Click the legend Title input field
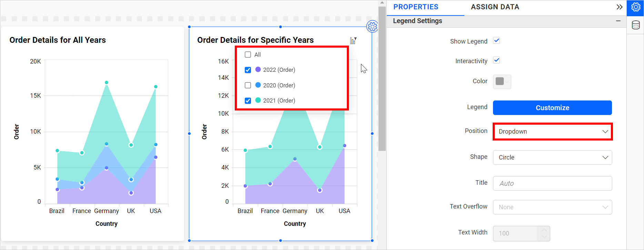The image size is (644, 250). 552,183
